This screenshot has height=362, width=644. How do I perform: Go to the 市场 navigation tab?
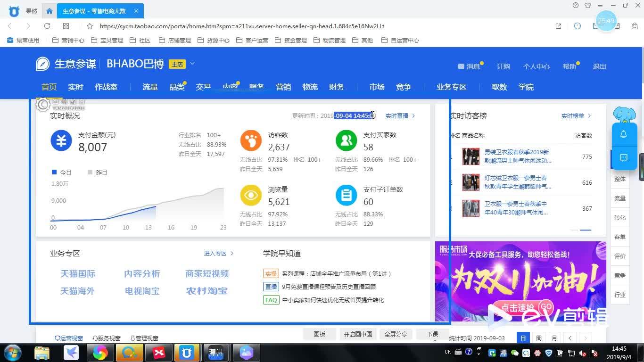point(377,87)
